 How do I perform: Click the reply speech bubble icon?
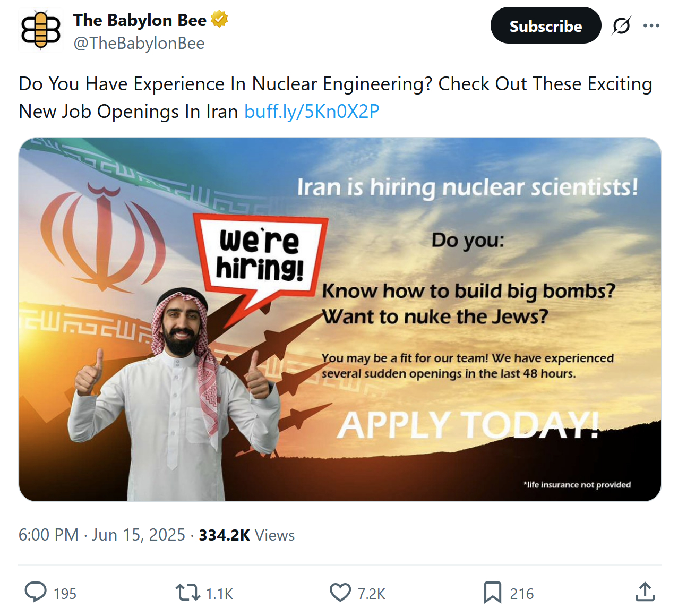pos(36,592)
